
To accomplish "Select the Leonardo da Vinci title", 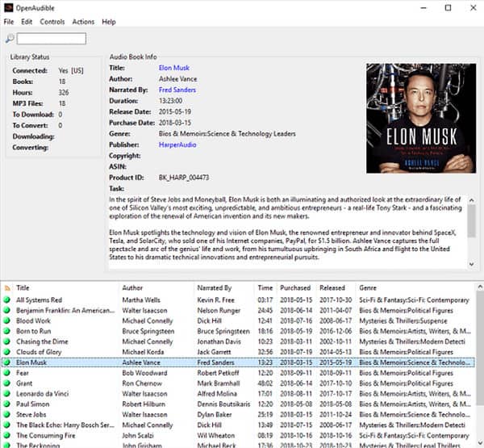I will tap(43, 394).
